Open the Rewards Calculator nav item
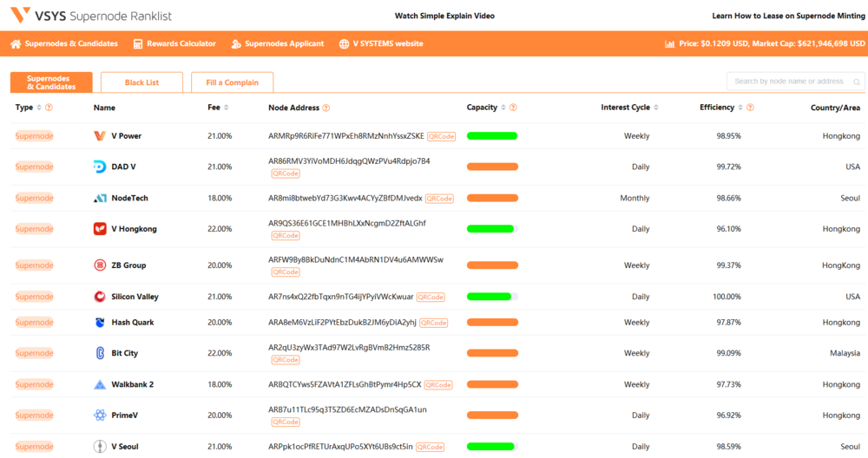Screen dimensions: 868x458 pos(174,43)
